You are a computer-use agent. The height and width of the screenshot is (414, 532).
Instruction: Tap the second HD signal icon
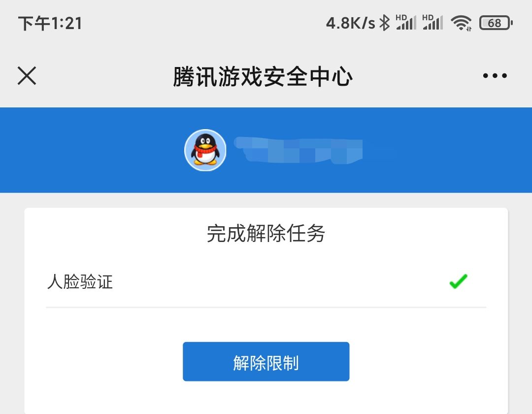432,22
